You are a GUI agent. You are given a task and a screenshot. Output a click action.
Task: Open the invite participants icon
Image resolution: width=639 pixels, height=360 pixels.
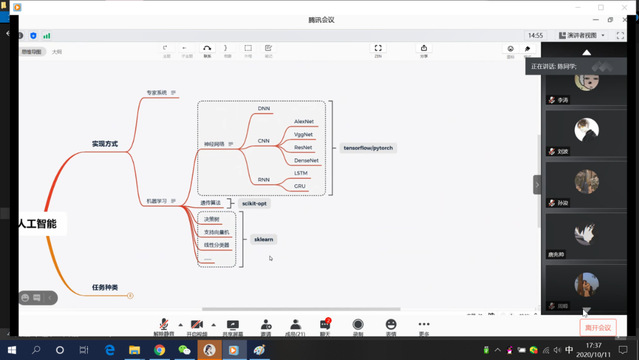tap(266, 327)
